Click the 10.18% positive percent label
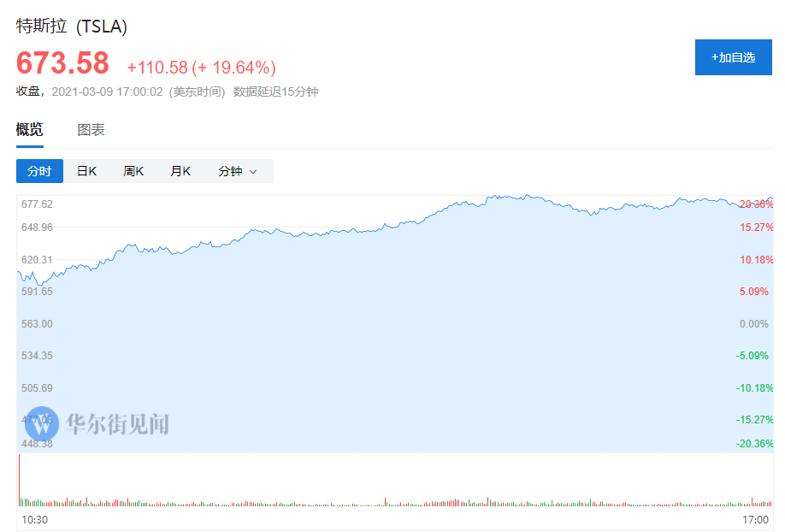The height and width of the screenshot is (532, 785). tap(757, 259)
